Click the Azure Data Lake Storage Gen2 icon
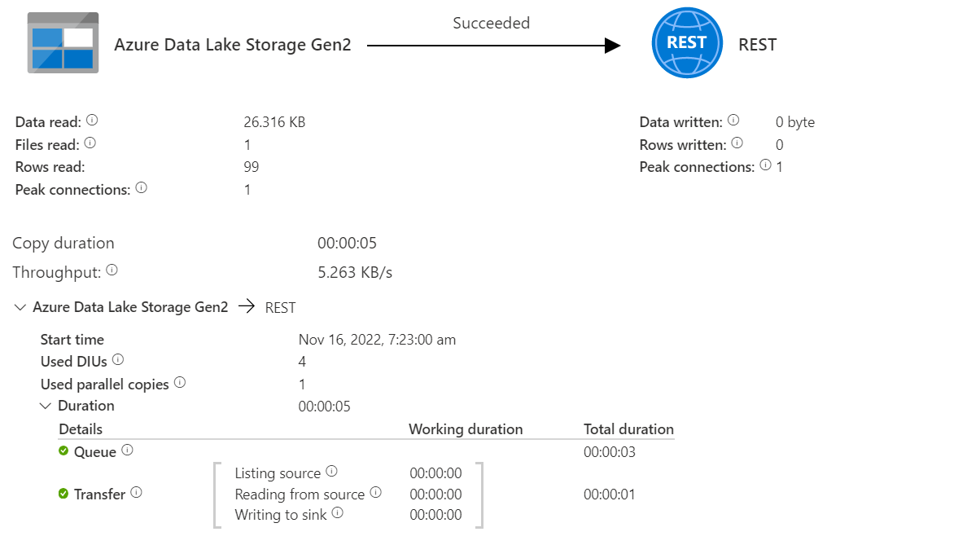Image resolution: width=980 pixels, height=545 pixels. pyautogui.click(x=63, y=43)
